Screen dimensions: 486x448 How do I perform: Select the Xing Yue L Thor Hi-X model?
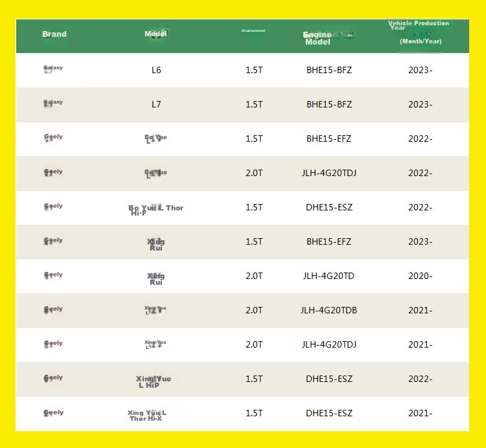pos(147,416)
